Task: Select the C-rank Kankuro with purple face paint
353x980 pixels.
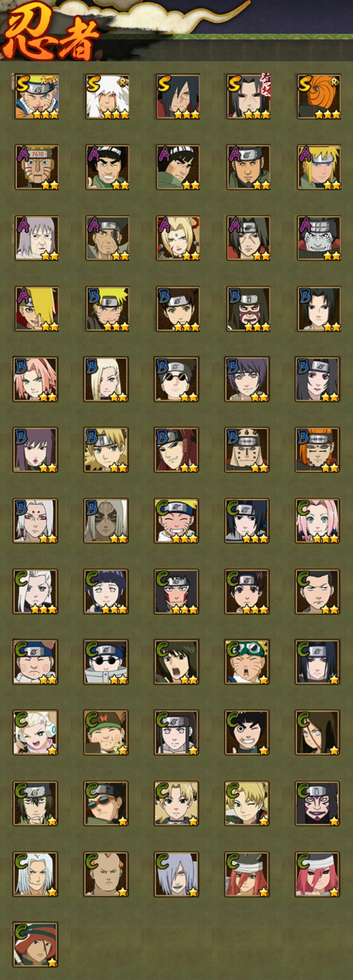Action: 318,804
